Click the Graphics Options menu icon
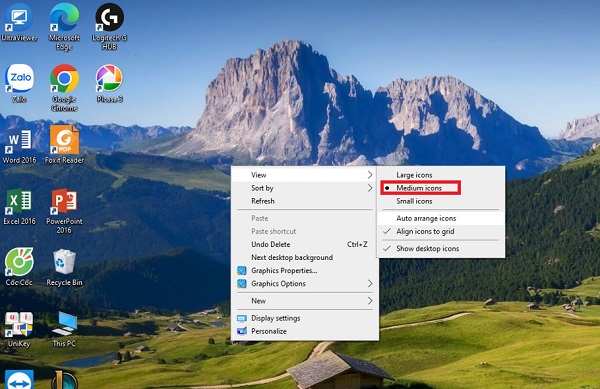This screenshot has width=600, height=389. (x=242, y=283)
